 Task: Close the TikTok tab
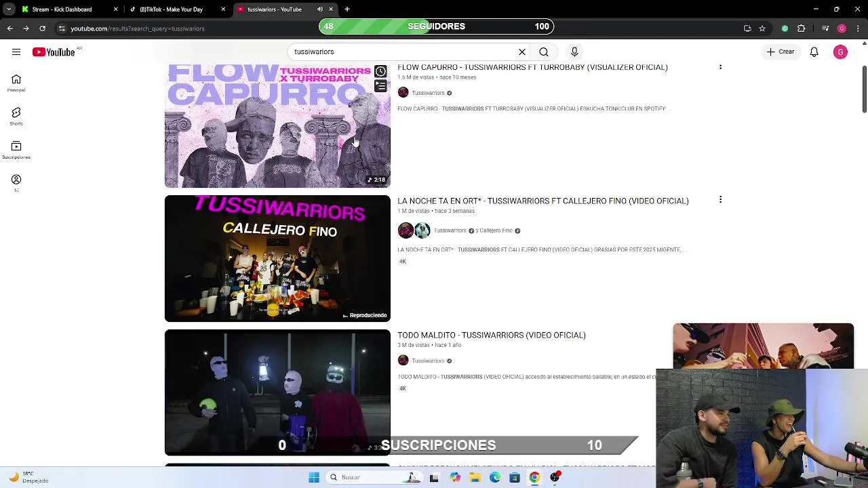coord(223,9)
